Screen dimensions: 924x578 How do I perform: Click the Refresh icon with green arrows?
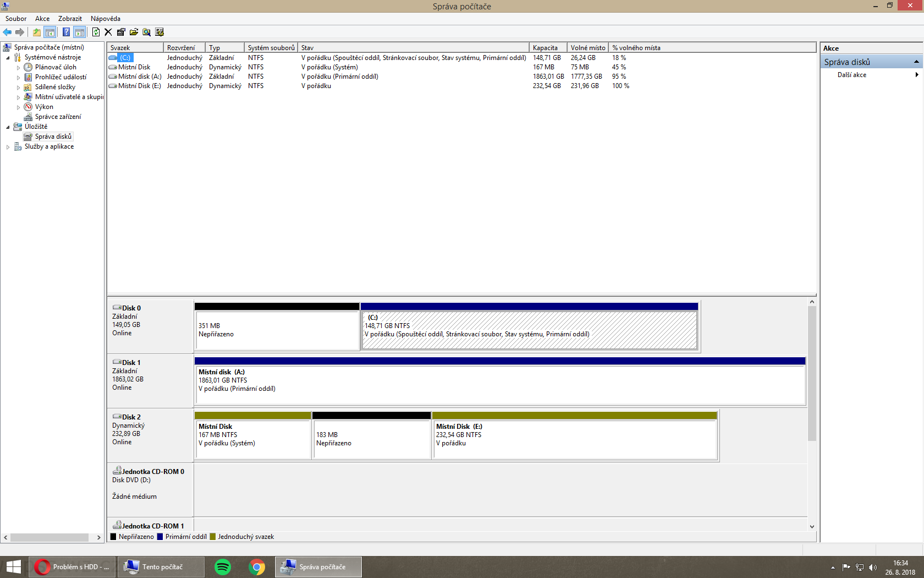coord(96,32)
